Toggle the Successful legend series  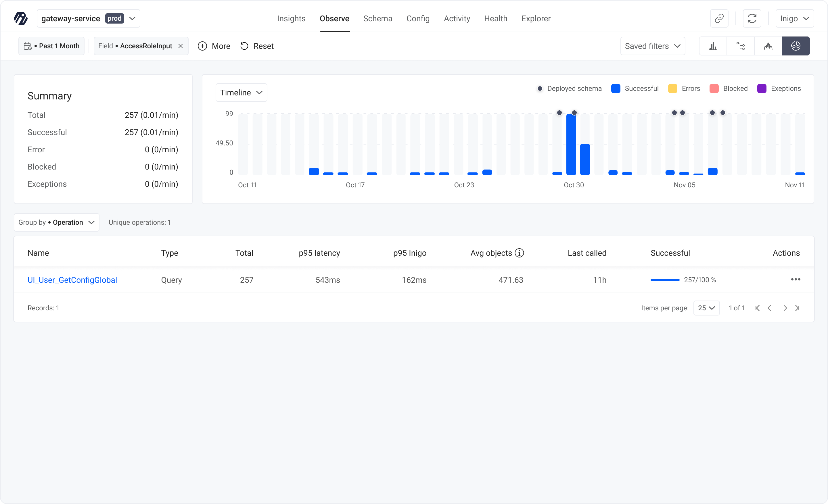(x=635, y=88)
